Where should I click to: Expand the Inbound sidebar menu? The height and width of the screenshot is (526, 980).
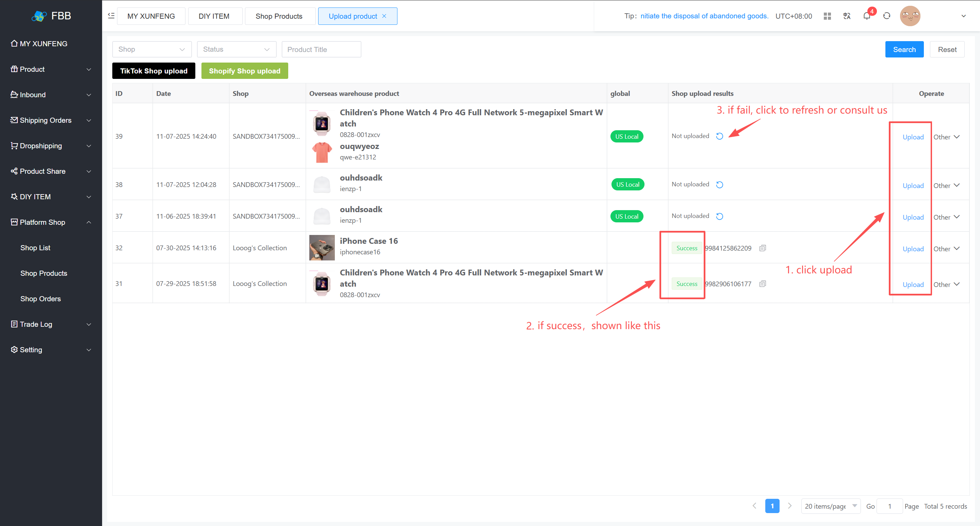(51, 95)
